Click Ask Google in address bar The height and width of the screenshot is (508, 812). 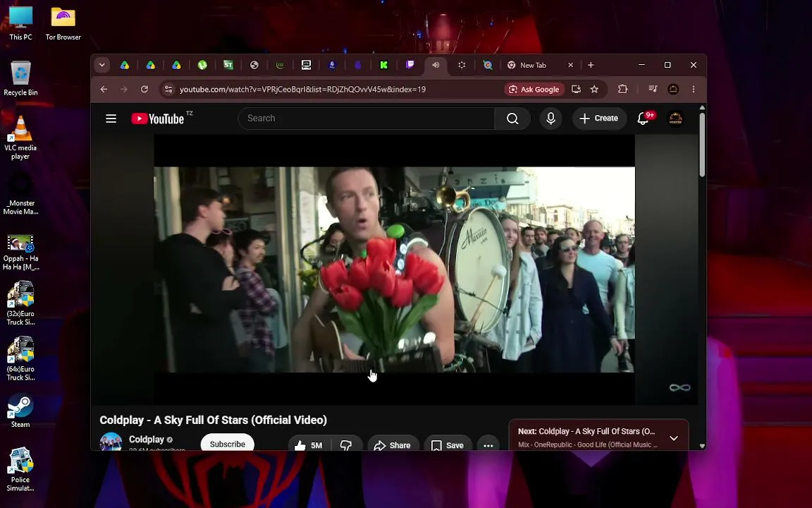534,89
